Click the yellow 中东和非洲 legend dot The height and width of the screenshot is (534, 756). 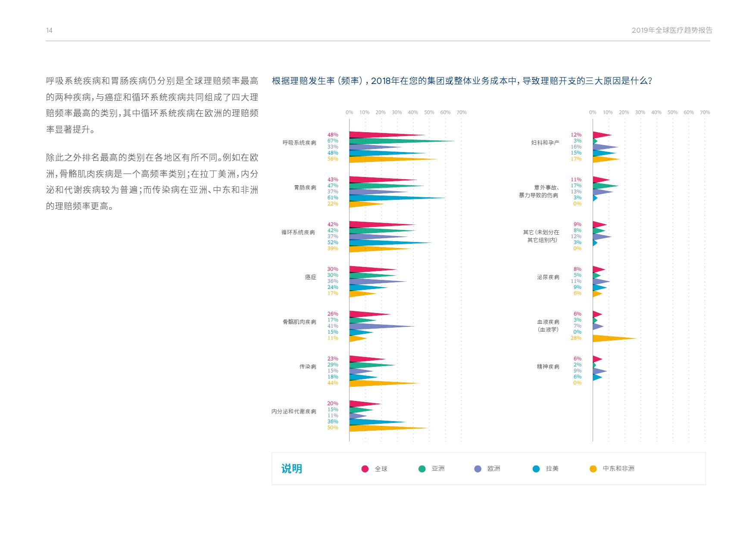[593, 469]
